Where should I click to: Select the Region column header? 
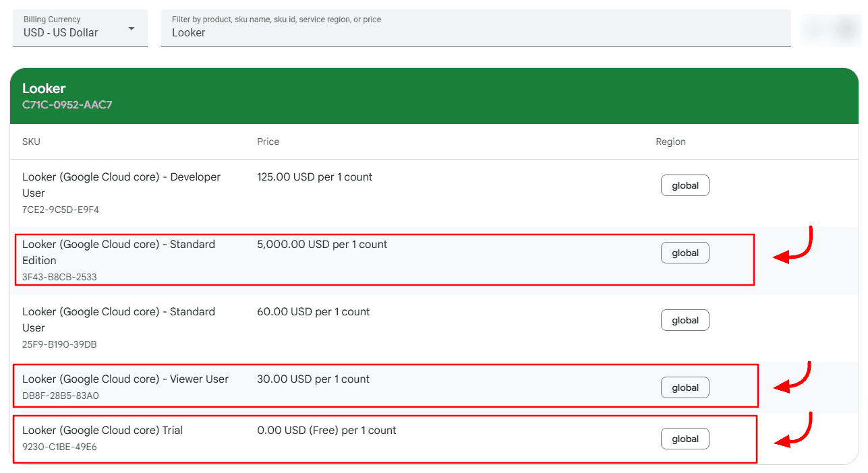tap(670, 141)
